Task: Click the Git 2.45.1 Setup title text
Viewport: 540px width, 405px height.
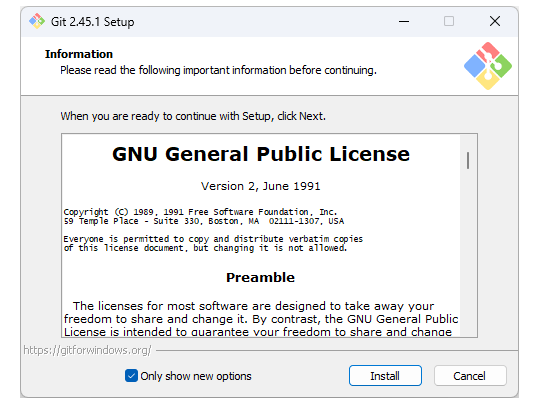Action: pyautogui.click(x=93, y=22)
